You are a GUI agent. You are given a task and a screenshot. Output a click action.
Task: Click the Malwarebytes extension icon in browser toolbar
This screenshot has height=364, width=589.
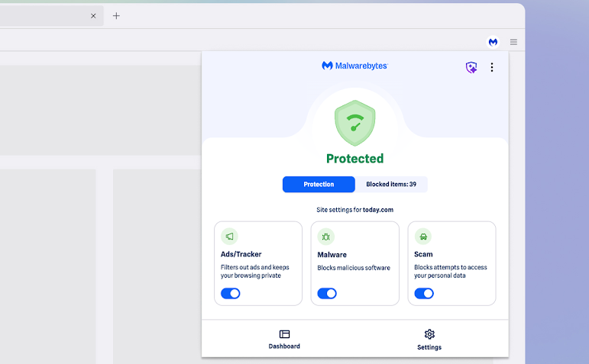493,42
